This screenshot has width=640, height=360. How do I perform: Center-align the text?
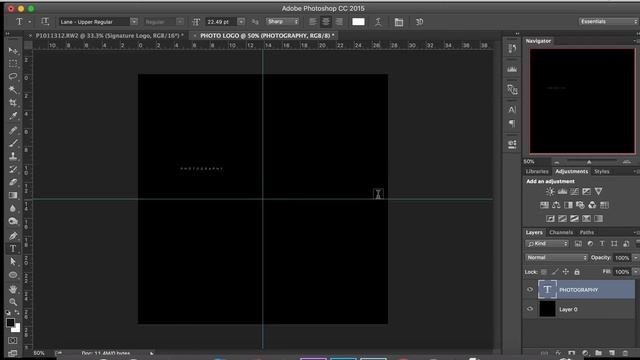pyautogui.click(x=325, y=22)
